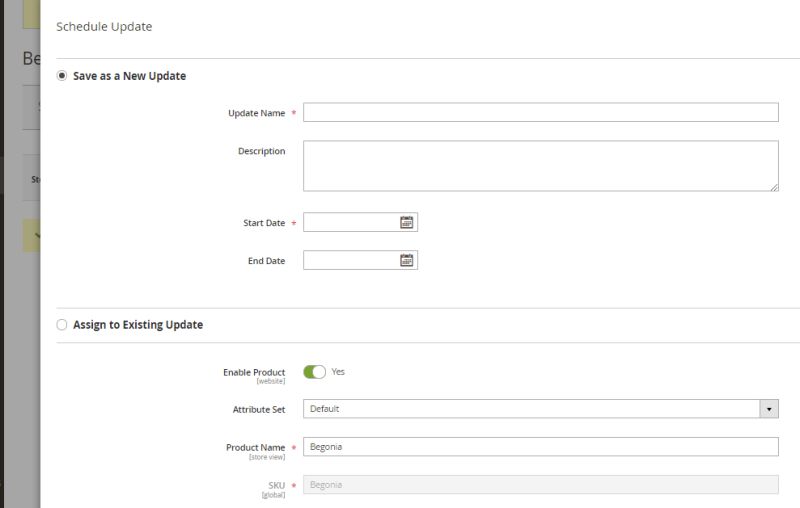Open the End Date calendar picker
The height and width of the screenshot is (508, 800).
pos(407,260)
